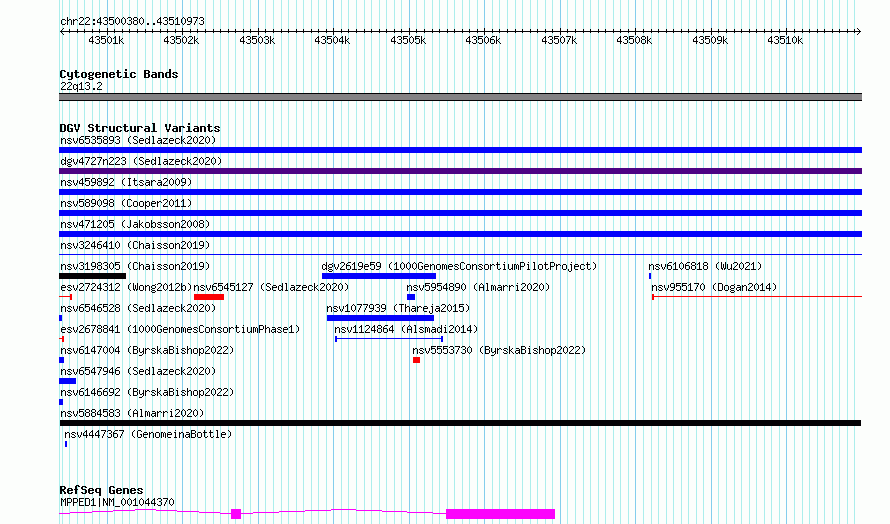This screenshot has height=524, width=890.
Task: Click red line of nsv955170 variant
Action: coord(757,296)
